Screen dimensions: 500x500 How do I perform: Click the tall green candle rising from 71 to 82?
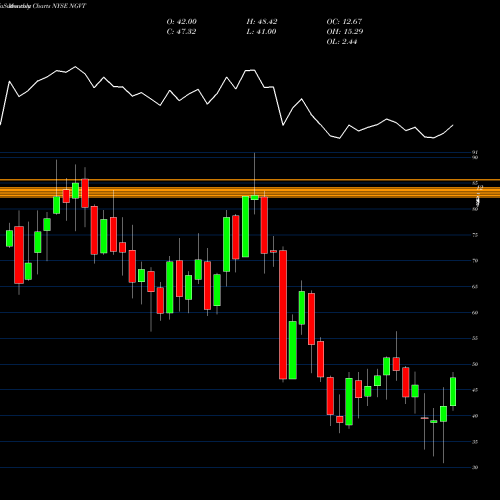click(x=245, y=227)
